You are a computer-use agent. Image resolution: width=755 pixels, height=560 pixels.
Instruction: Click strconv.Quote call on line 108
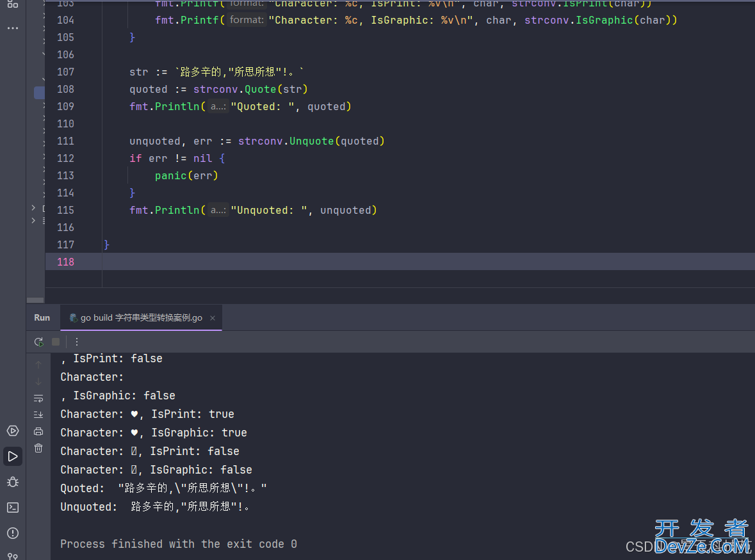(250, 89)
